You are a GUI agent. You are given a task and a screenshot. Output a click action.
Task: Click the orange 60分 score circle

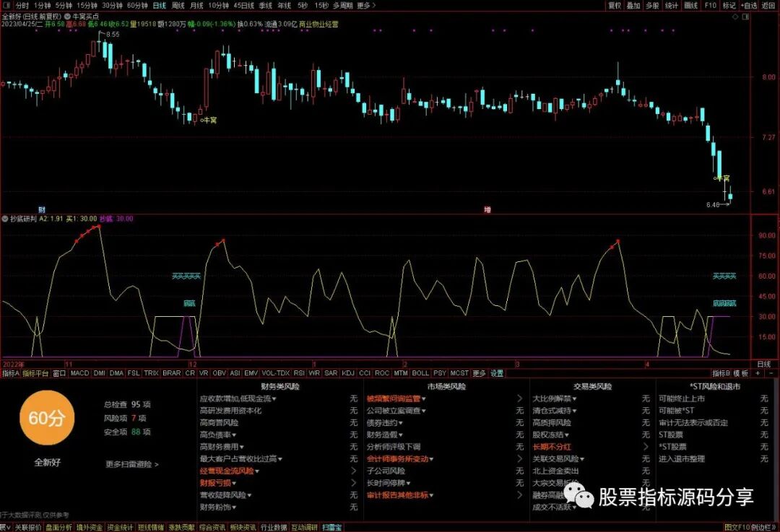[47, 418]
